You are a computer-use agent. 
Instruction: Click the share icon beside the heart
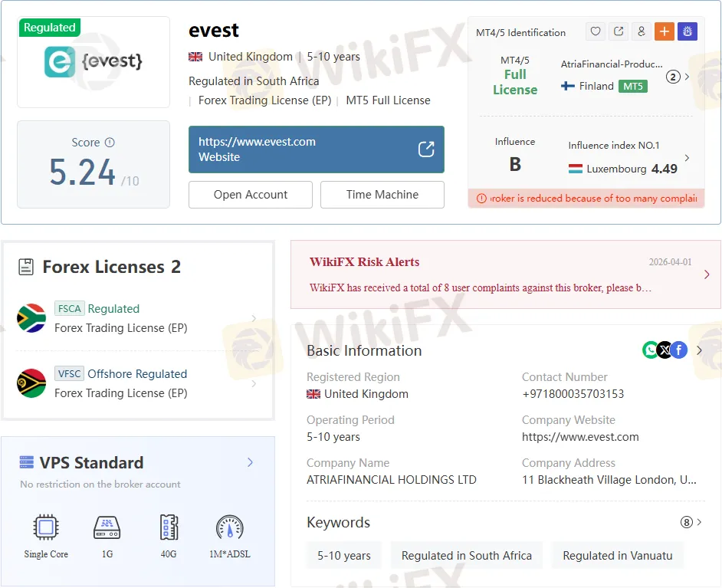(619, 31)
